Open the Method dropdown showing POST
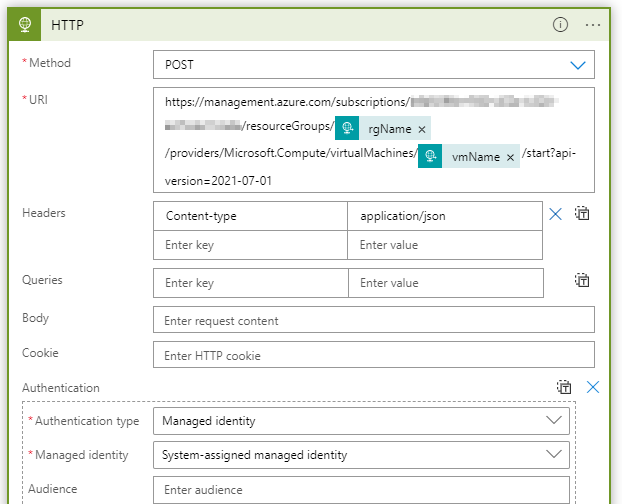The height and width of the screenshot is (504, 622). pos(374,65)
